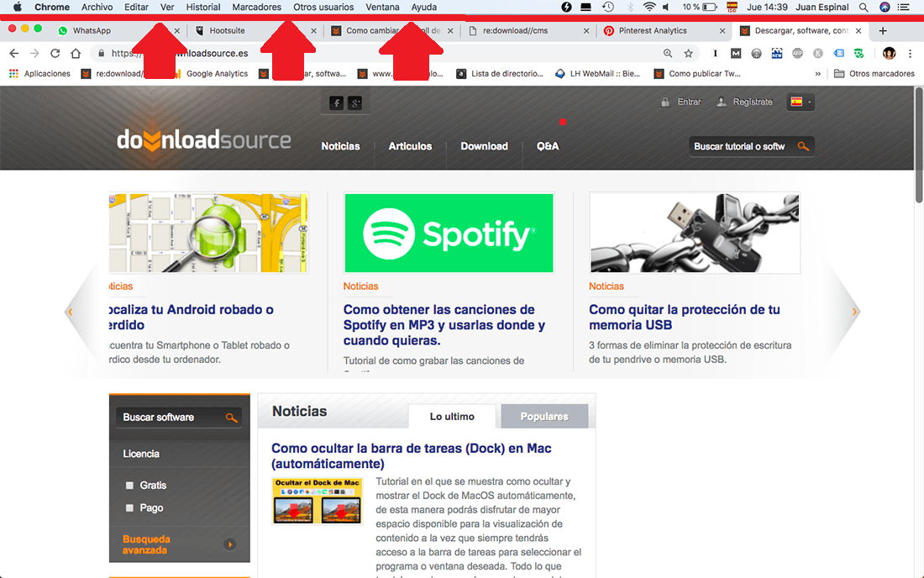Expand the Busqueda avanzada arrow
The width and height of the screenshot is (924, 578).
click(230, 544)
